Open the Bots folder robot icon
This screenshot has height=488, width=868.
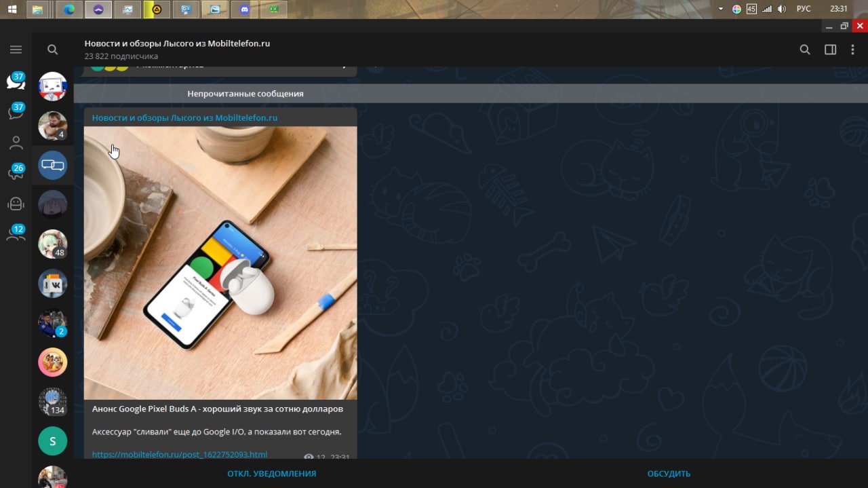(16, 204)
